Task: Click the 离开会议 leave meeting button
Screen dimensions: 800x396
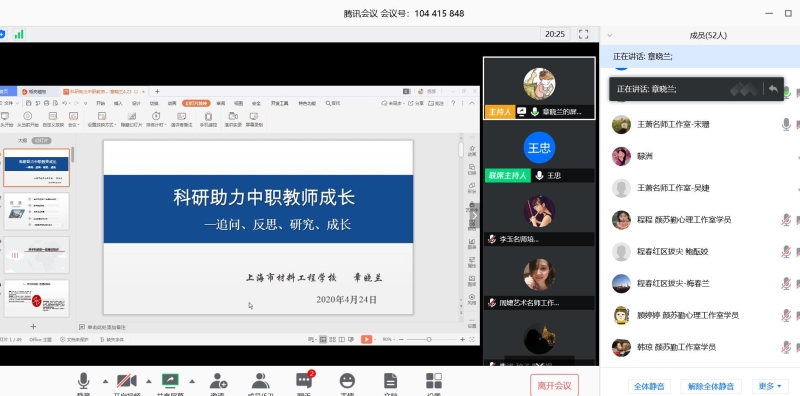Action: 555,385
